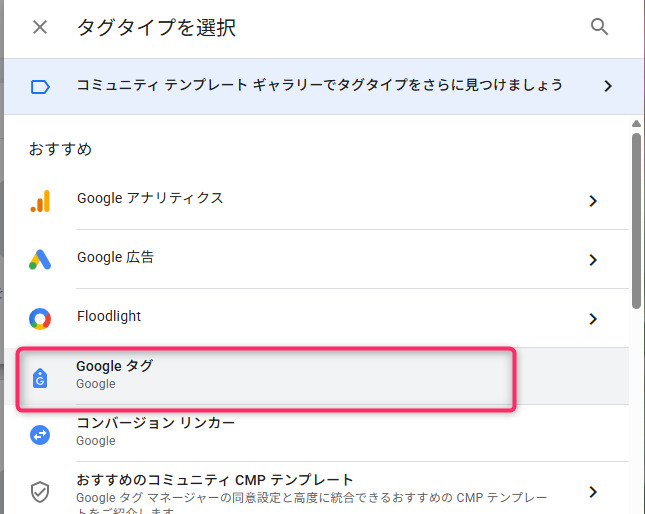
Task: Expand Google アナリティクス tag options
Action: (593, 201)
